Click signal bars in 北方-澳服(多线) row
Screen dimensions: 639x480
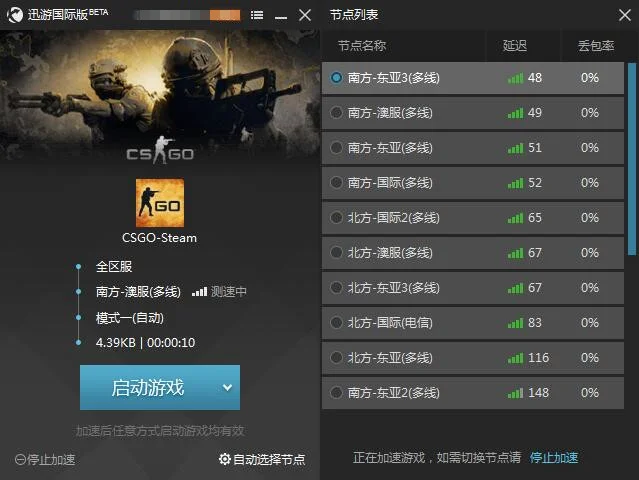pos(516,253)
